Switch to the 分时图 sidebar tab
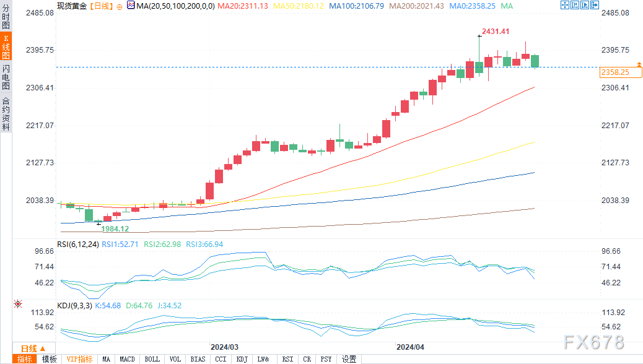Screen dimensions: 643x364 pos(6,18)
